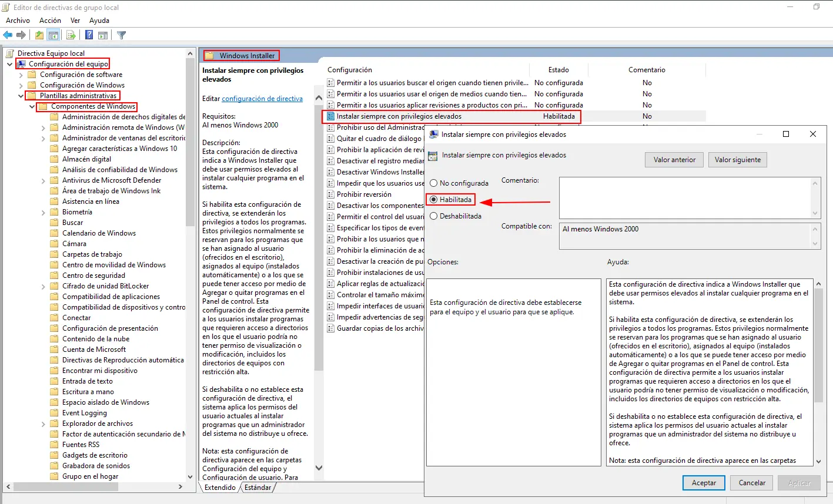The height and width of the screenshot is (504, 833).
Task: Open help with the question mark icon
Action: (89, 35)
